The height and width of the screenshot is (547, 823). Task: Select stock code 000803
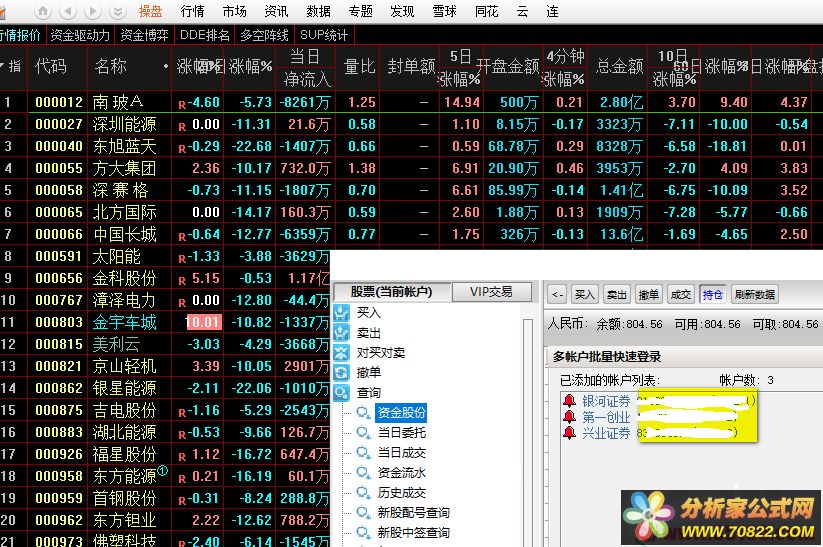click(x=59, y=322)
